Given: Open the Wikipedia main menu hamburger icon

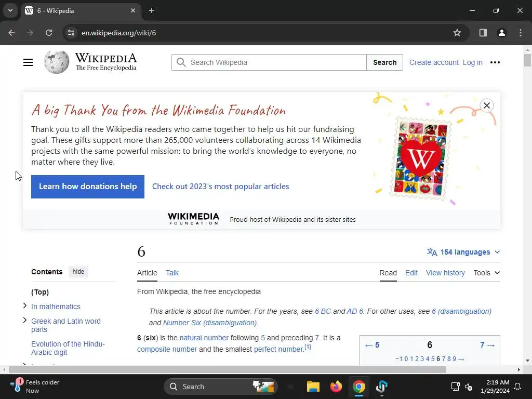Looking at the screenshot, I should tap(28, 62).
